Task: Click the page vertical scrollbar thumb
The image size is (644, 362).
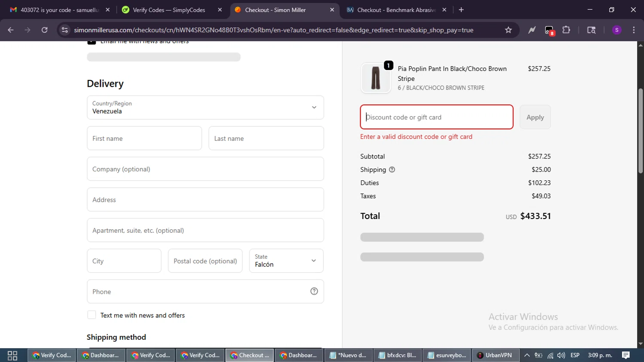Action: pos(641,131)
